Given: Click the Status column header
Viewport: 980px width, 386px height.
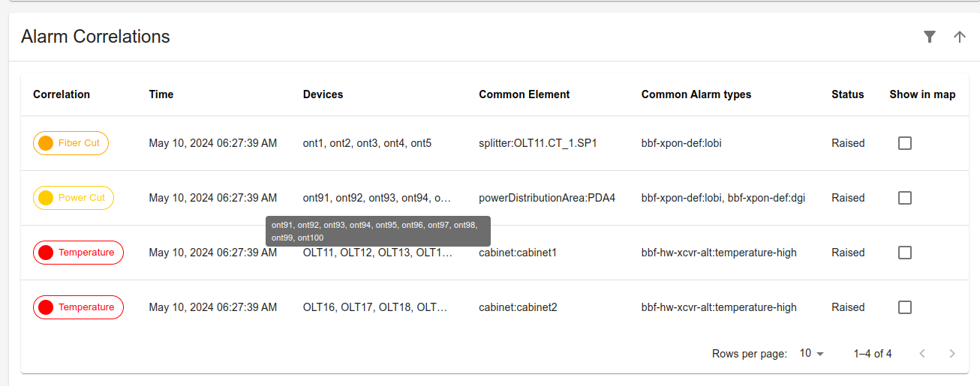Looking at the screenshot, I should (x=848, y=94).
